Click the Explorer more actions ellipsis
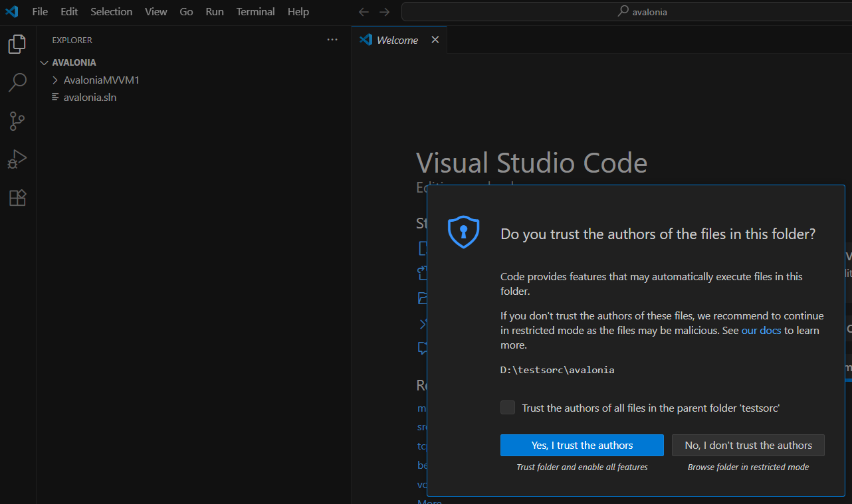 332,40
